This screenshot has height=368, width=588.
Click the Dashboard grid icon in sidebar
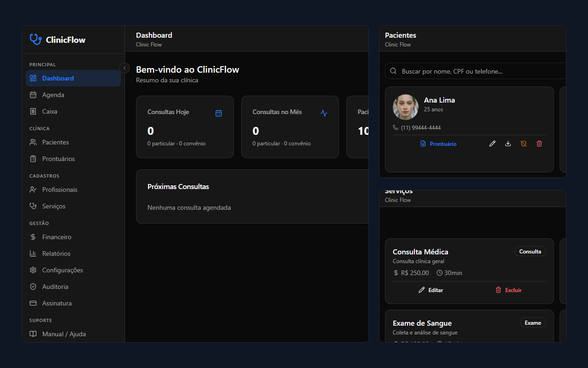coord(33,78)
